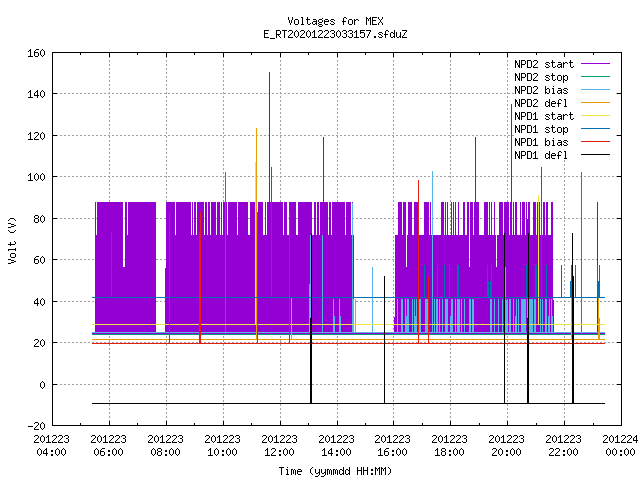Pick the yellow NPD1 start legend line
640x480 pixels.
pos(595,116)
